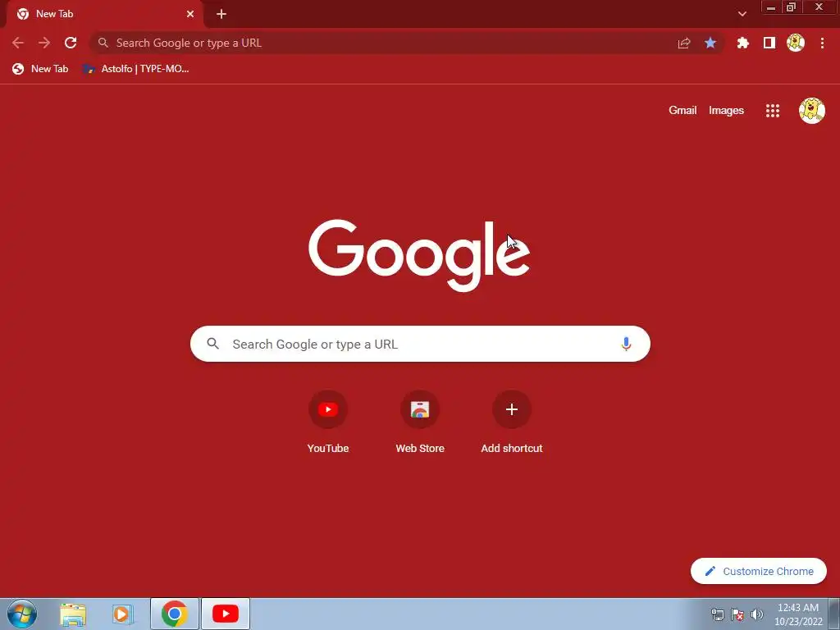Open File Explorer from taskbar
The width and height of the screenshot is (840, 630).
coord(73,614)
